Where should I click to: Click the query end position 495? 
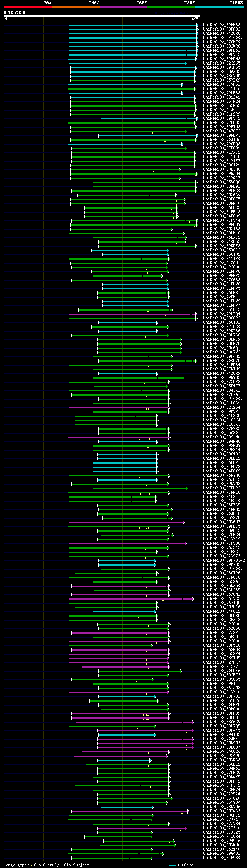pos(195,19)
